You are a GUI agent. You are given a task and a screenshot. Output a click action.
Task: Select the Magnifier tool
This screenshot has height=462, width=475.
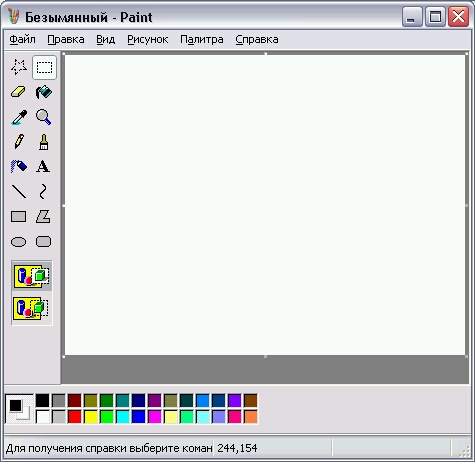[44, 117]
